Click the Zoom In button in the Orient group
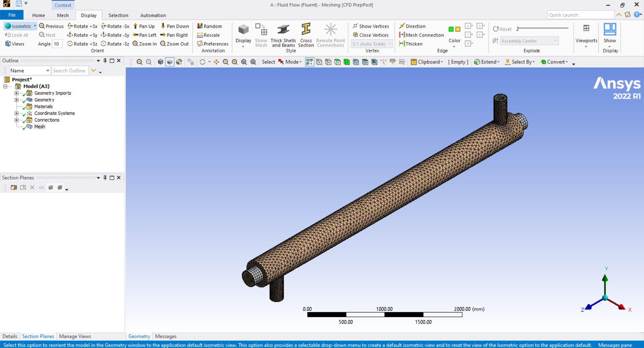 [144, 44]
